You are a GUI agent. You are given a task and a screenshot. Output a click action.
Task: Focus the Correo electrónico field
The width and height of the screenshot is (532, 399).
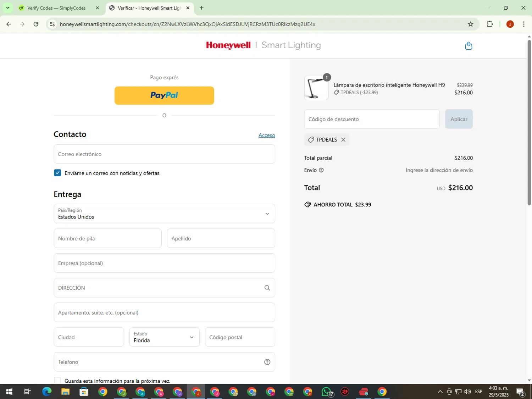click(x=164, y=154)
